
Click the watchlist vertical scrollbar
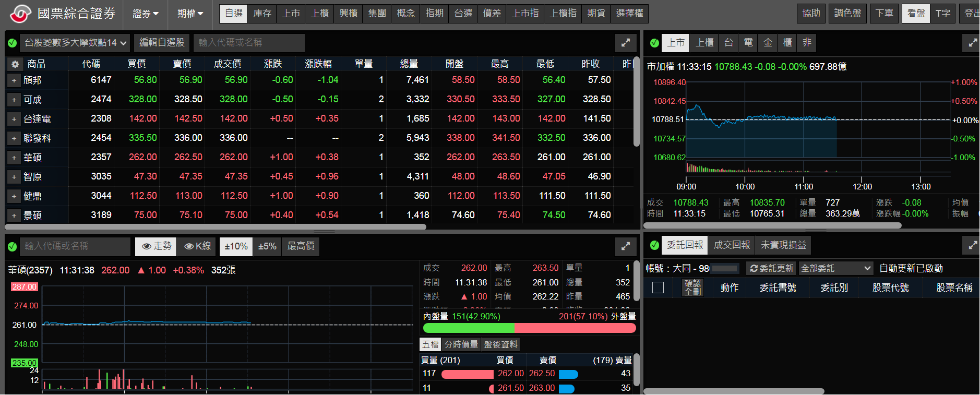[x=636, y=102]
